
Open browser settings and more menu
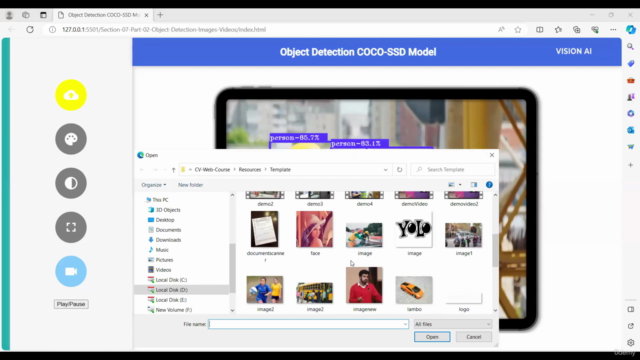coord(613,29)
